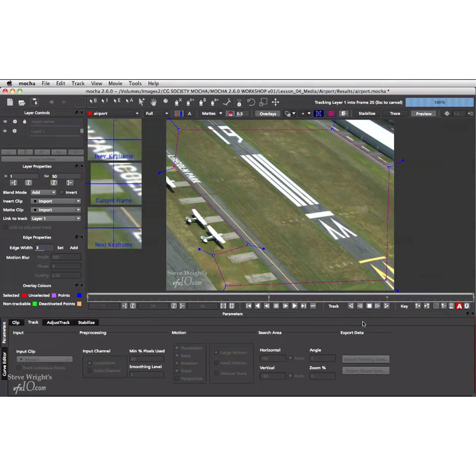Open the Mattes dropdown in view bar
The height and width of the screenshot is (476, 476).
(211, 113)
